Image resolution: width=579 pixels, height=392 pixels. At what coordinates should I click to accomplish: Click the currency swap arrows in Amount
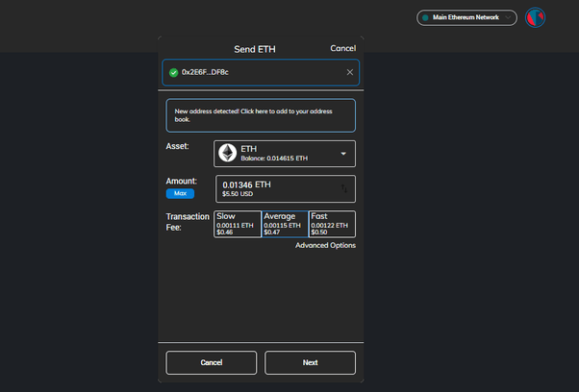(344, 188)
